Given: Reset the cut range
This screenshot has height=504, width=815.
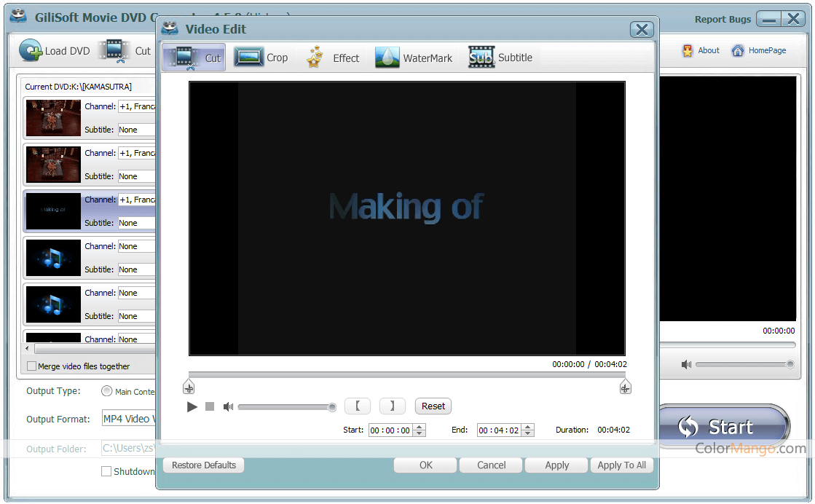Looking at the screenshot, I should 433,406.
